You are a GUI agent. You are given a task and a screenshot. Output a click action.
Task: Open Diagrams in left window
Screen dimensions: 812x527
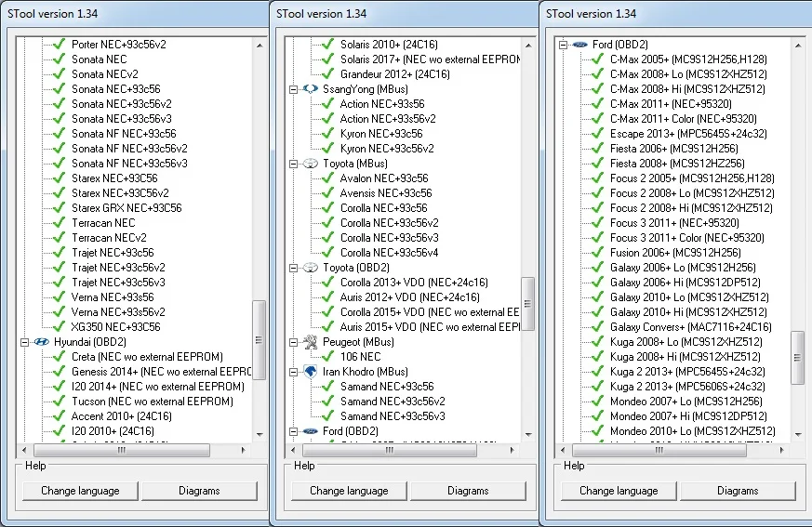pos(199,491)
